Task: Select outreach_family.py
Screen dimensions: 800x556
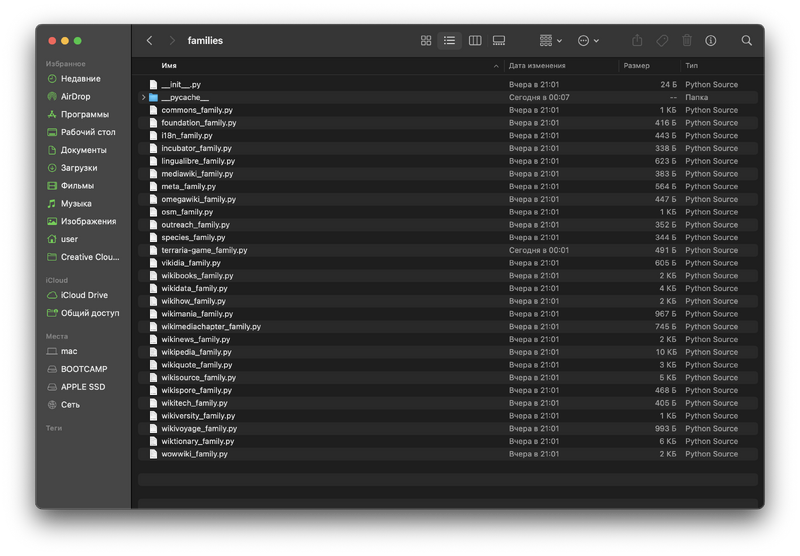Action: tap(448, 225)
